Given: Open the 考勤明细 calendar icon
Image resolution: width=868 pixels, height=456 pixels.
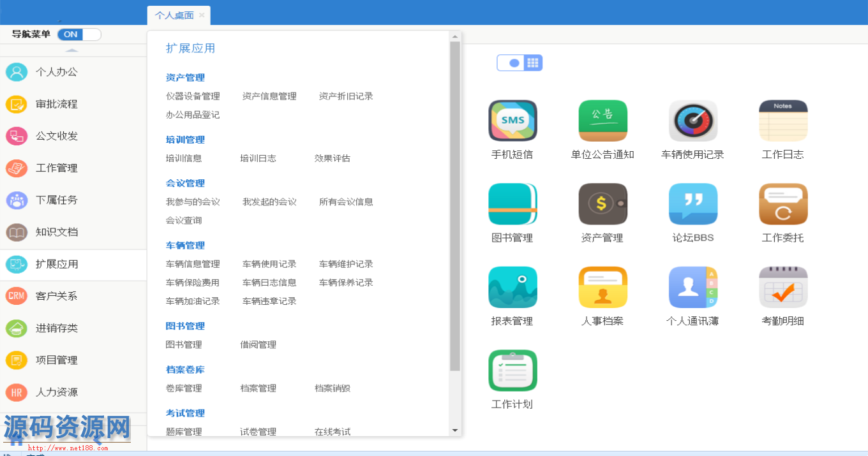Looking at the screenshot, I should (782, 287).
